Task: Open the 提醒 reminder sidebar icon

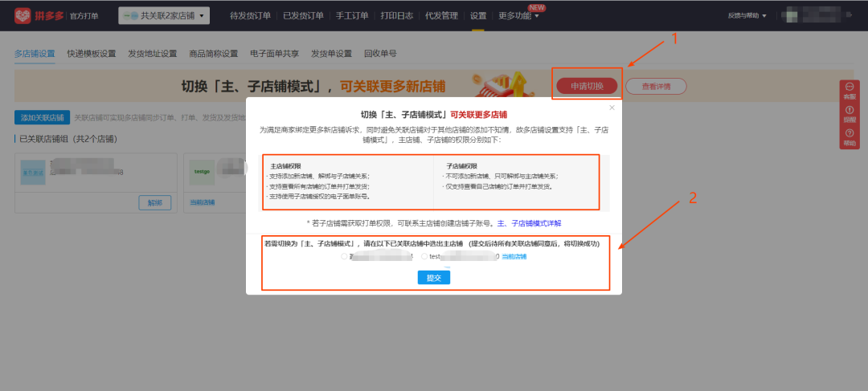Action: pyautogui.click(x=850, y=114)
